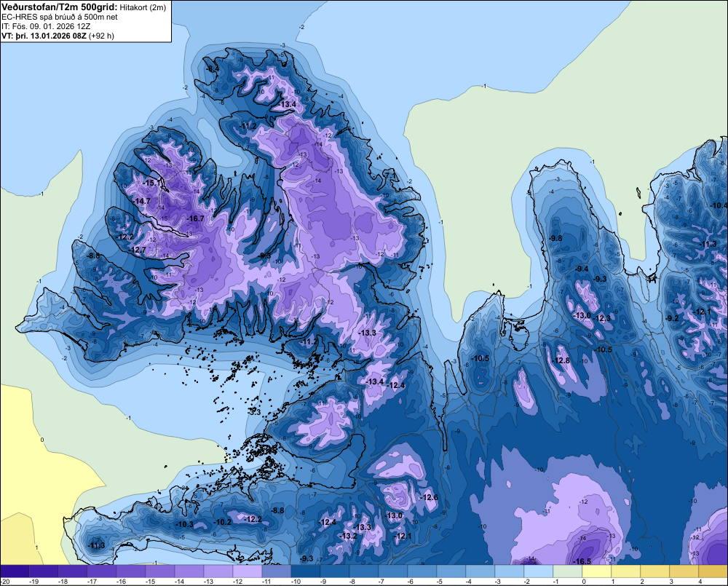Click the darkest purple legend swatch right of -20
The width and height of the screenshot is (728, 586).
15,571
